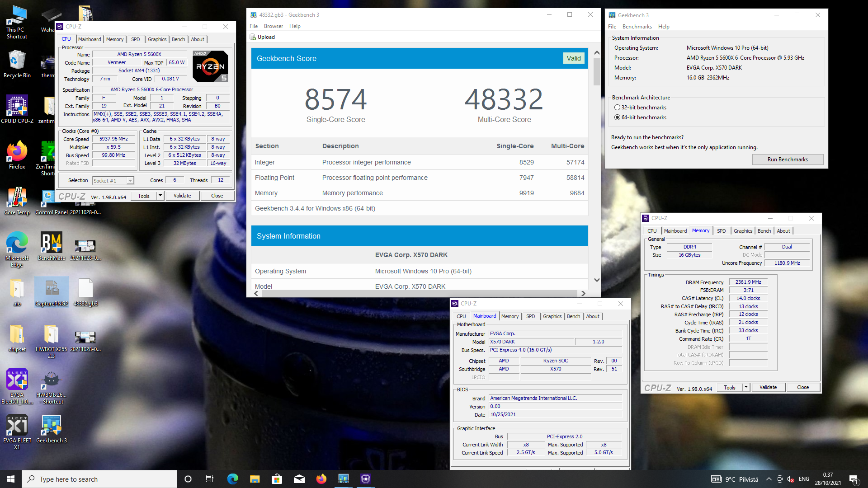Open chipset folder on desktop
868x488 pixels.
pos(17,338)
